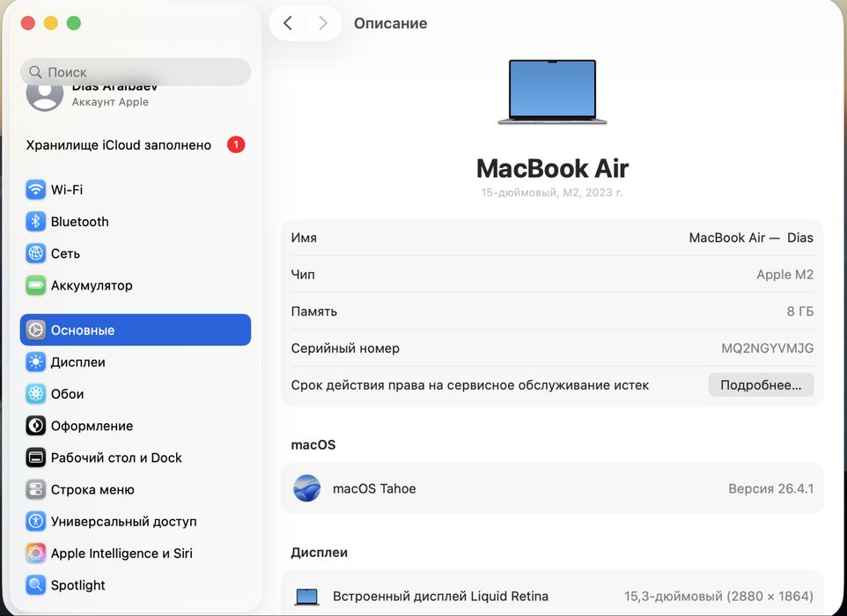Screen dimensions: 847x616
Task: Click 15-дюймовый, M2, 2023 г. subtitle
Action: pyautogui.click(x=552, y=192)
